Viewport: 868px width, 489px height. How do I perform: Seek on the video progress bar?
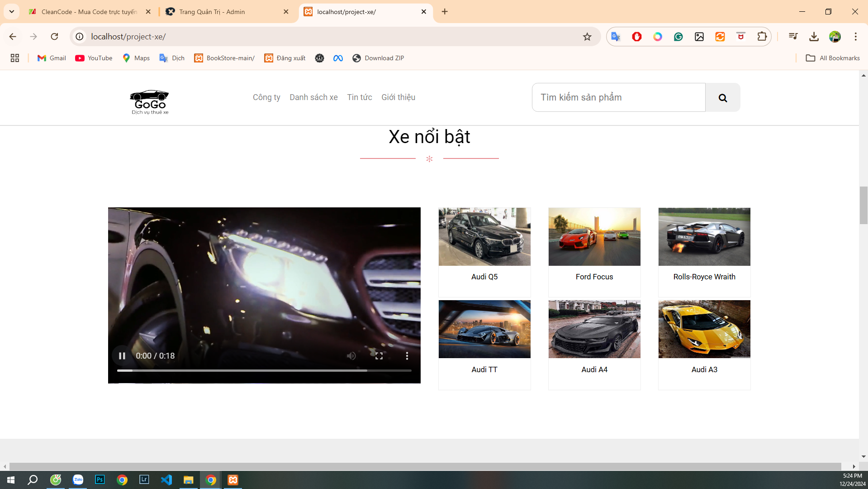point(264,370)
